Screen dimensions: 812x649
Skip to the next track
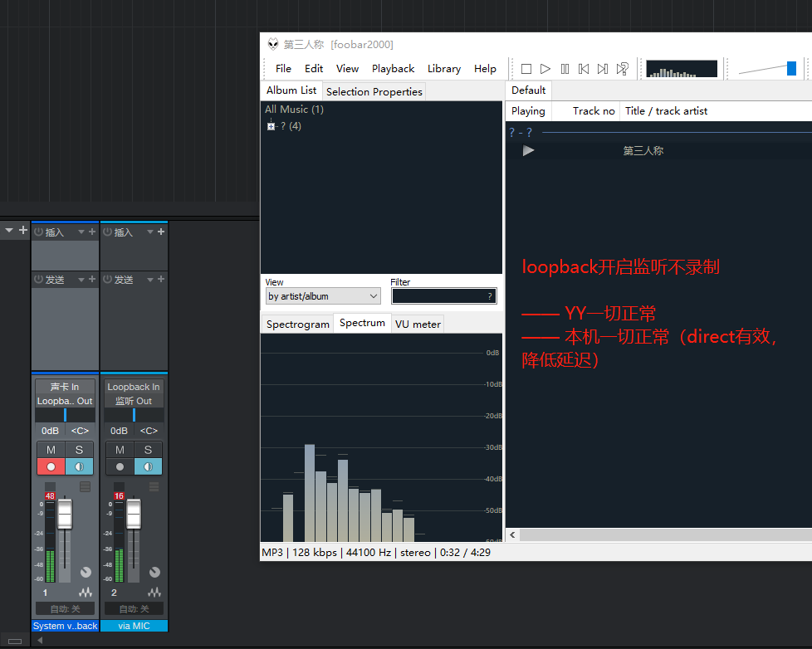tap(603, 69)
